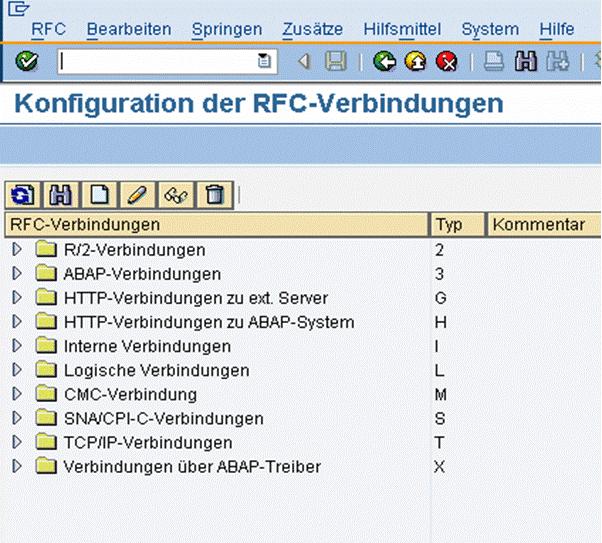Click type value X in Typ column
Viewport: 602px width, 543px height.
coord(440,467)
